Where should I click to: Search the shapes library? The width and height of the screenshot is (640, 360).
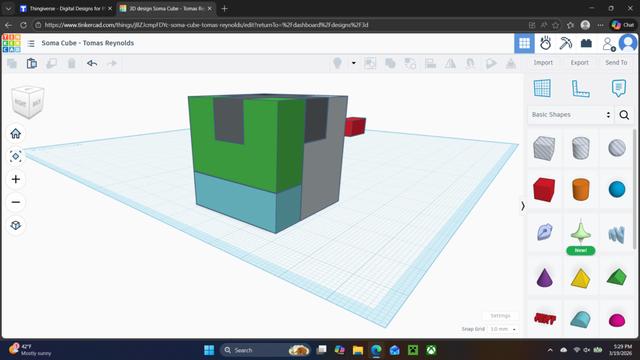point(624,115)
